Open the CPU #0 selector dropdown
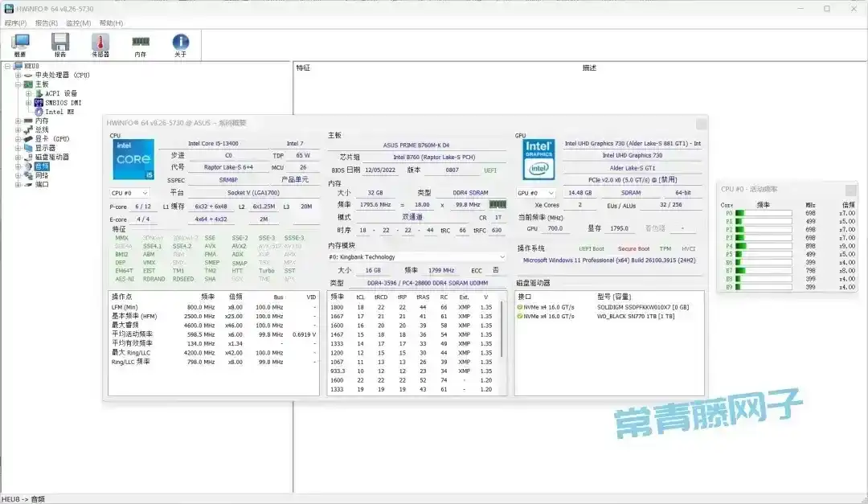The image size is (868, 504). click(x=129, y=193)
